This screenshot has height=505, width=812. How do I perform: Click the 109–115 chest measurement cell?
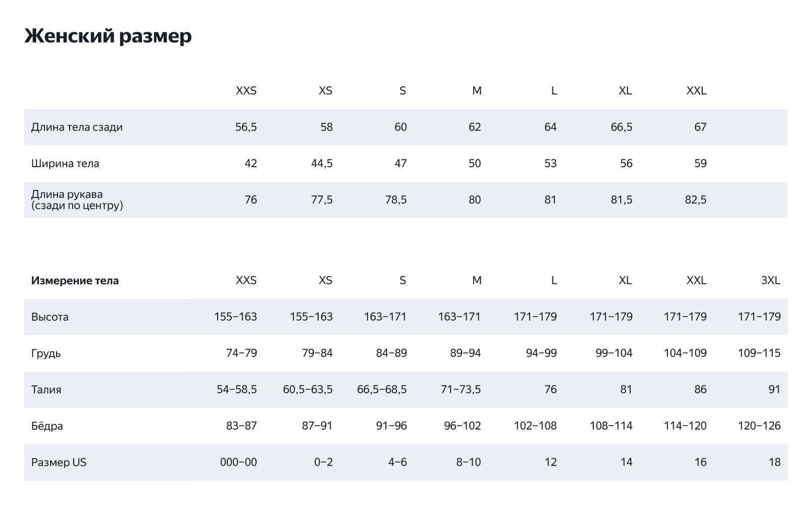[759, 353]
